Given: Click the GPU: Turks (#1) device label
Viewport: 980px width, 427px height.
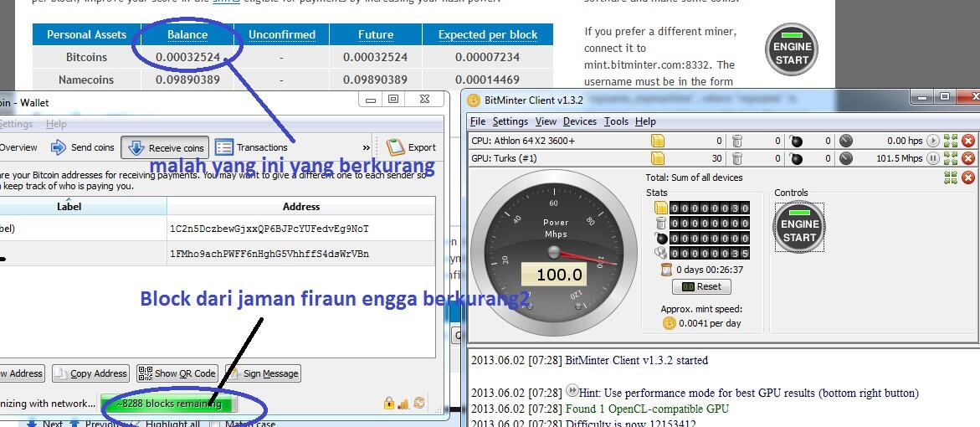Looking at the screenshot, I should 504,158.
